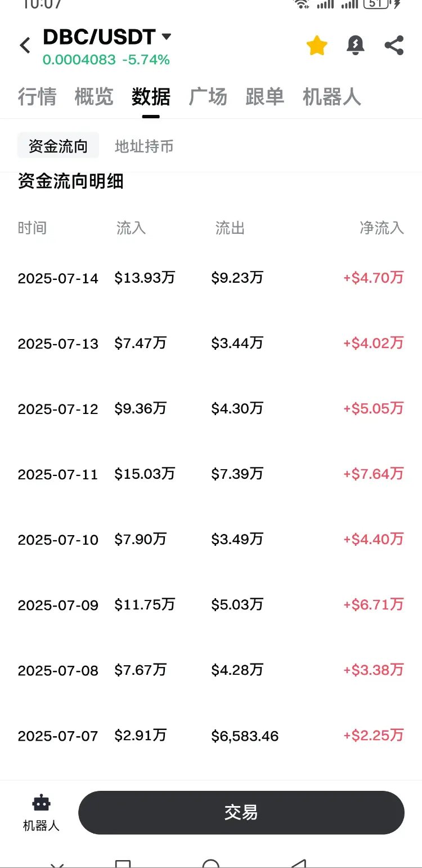Tap the Android home circle button
Image resolution: width=422 pixels, height=868 pixels.
pyautogui.click(x=210, y=863)
